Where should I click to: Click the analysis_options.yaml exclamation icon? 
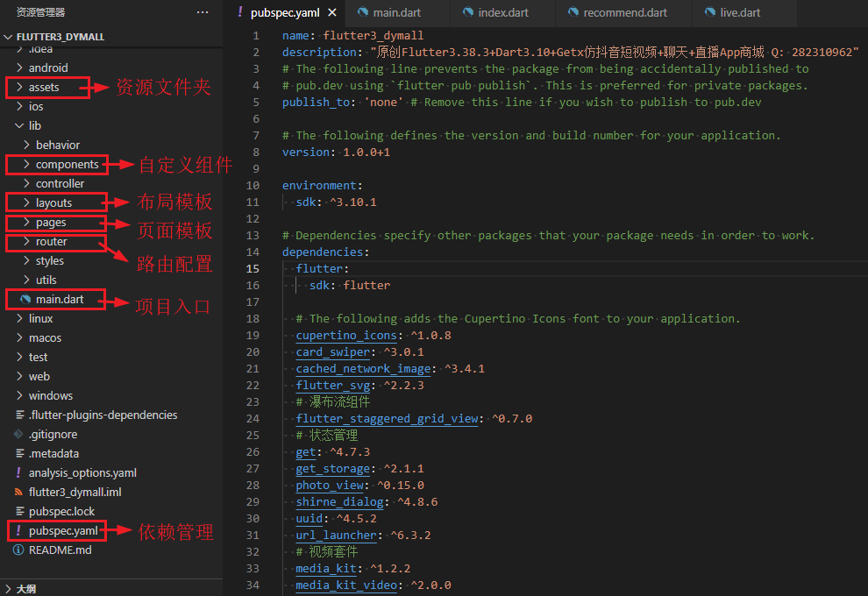point(19,472)
